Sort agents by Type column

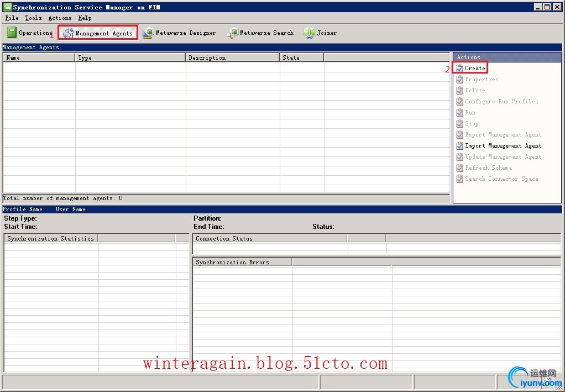click(x=130, y=58)
